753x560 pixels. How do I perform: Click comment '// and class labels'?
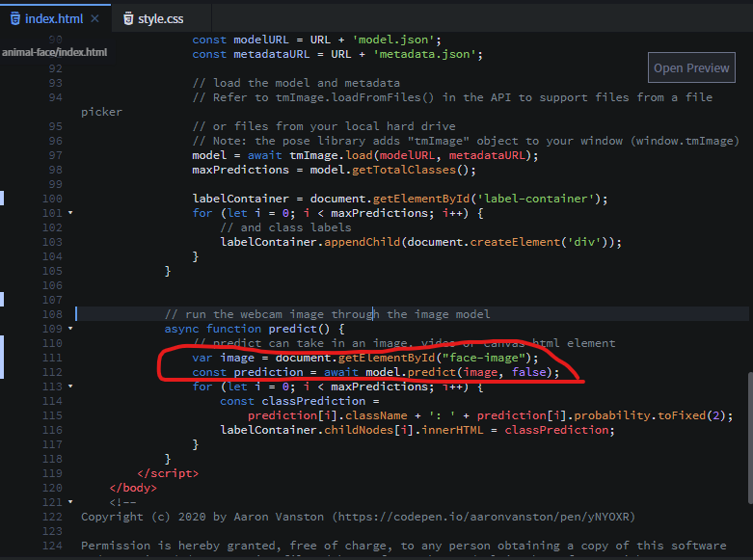pyautogui.click(x=285, y=227)
